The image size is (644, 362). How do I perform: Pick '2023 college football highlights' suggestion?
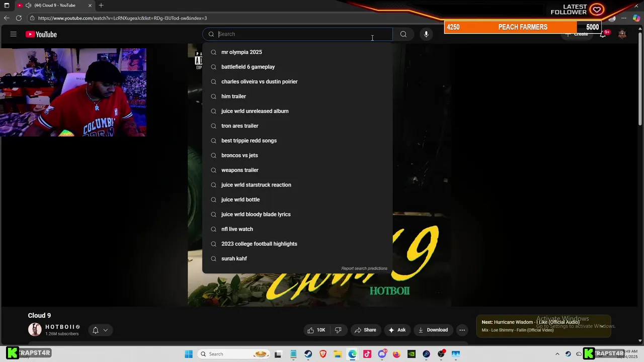297,244
